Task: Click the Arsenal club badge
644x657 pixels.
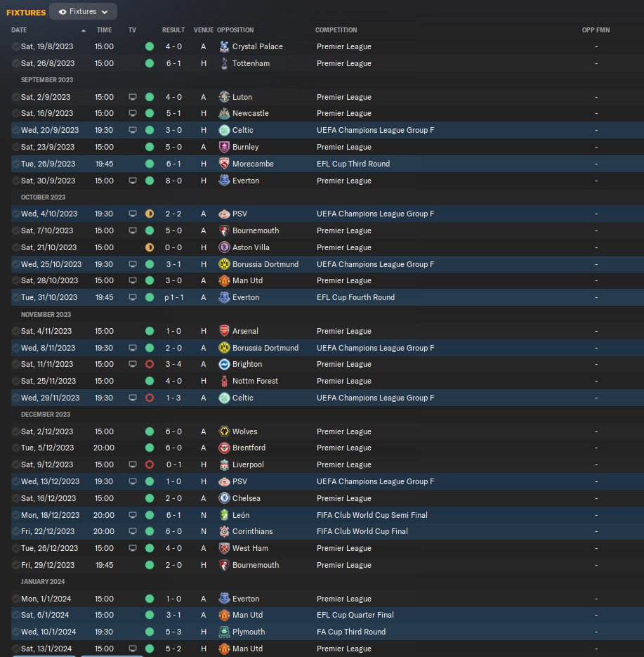Action: (225, 331)
